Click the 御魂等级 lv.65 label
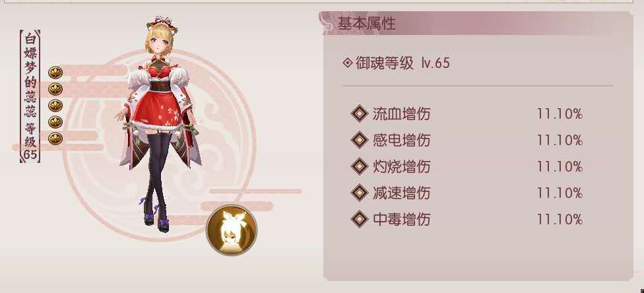Screen dimensions: 644x293 (x=402, y=63)
